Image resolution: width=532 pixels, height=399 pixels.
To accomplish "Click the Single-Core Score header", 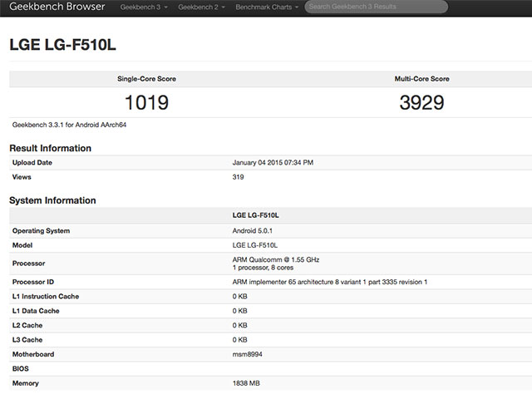I will click(146, 79).
